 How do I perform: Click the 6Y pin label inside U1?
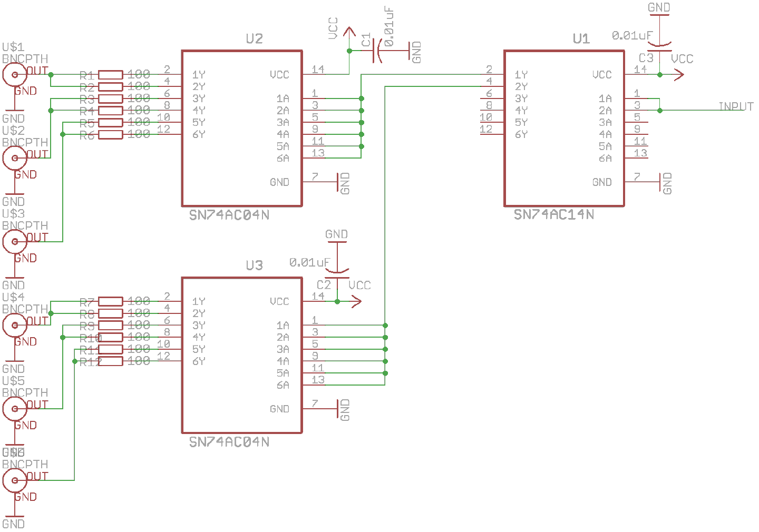[x=521, y=134]
